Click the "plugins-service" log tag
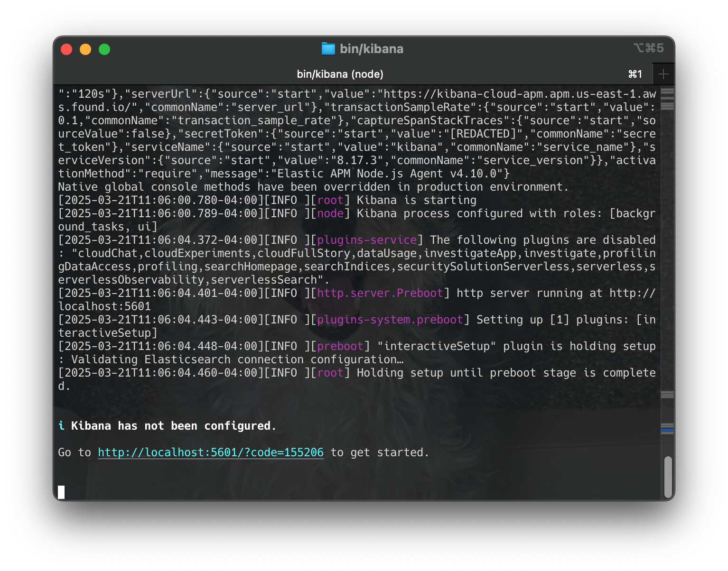Viewport: 728px width, 571px height. coord(368,239)
